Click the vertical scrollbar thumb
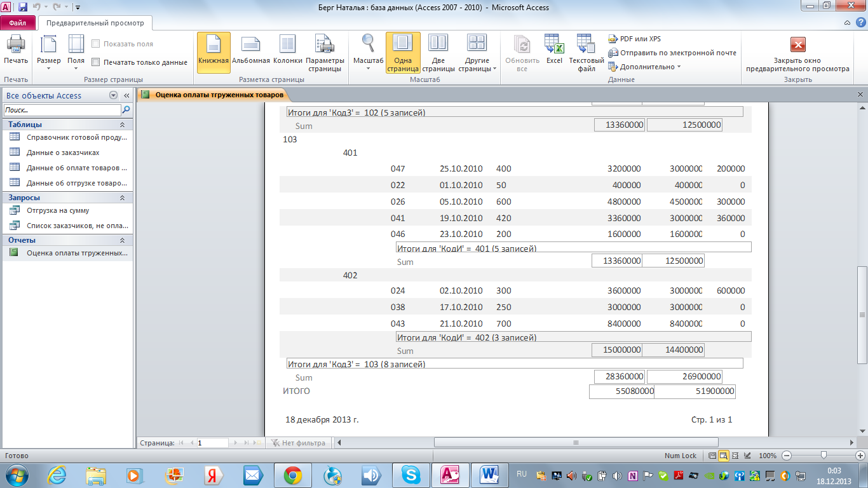This screenshot has height=488, width=868. (x=862, y=315)
